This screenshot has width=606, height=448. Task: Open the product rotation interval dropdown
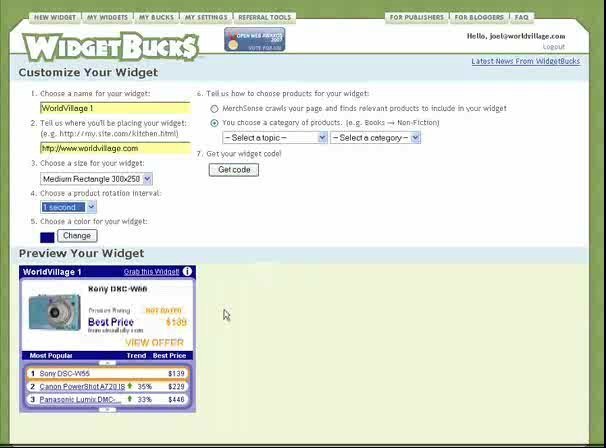pos(68,207)
